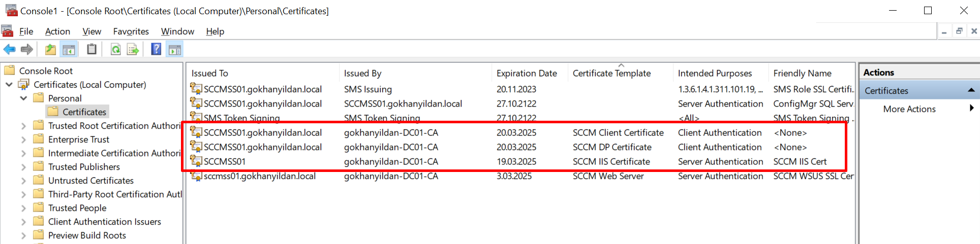Click certificate icon of SCCM Web Server row
Image resolution: width=980 pixels, height=244 pixels.
pyautogui.click(x=196, y=176)
